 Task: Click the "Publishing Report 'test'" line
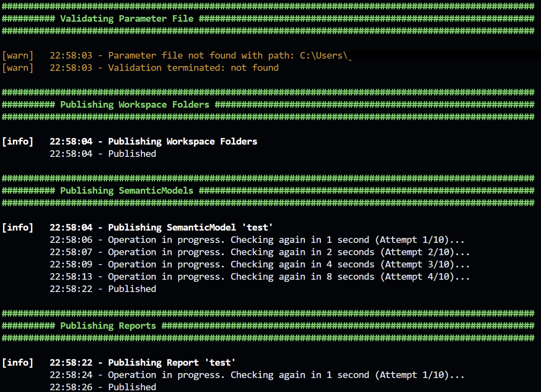171,363
